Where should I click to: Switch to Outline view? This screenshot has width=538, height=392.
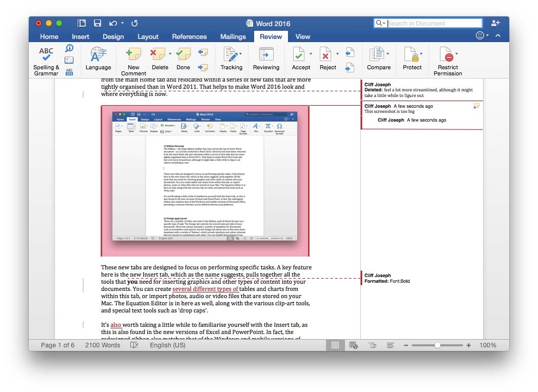click(372, 345)
